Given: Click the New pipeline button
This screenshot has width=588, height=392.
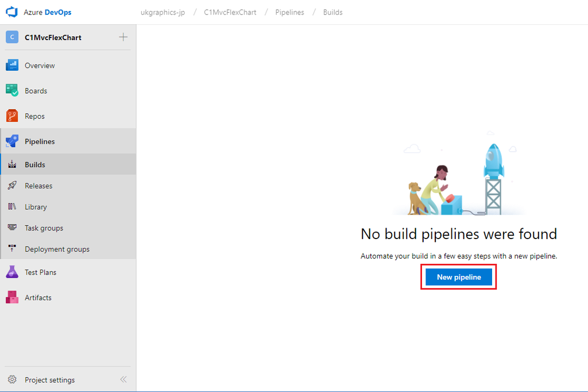Looking at the screenshot, I should pyautogui.click(x=459, y=276).
